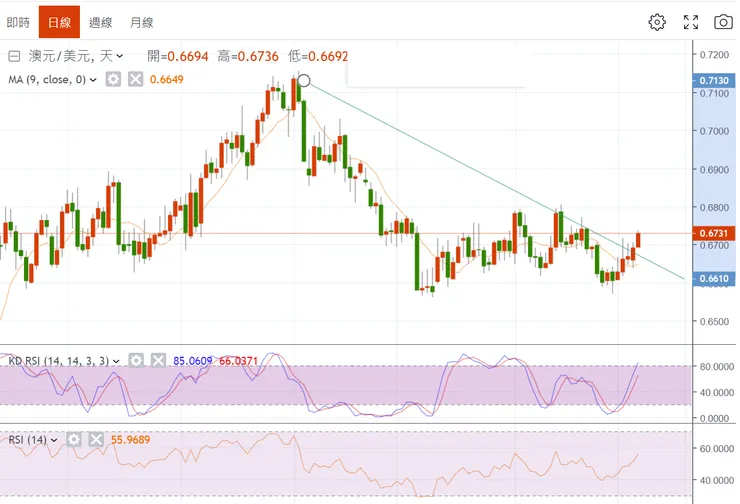This screenshot has height=504, width=740.
Task: Enter fullscreen chart mode
Action: click(x=690, y=21)
